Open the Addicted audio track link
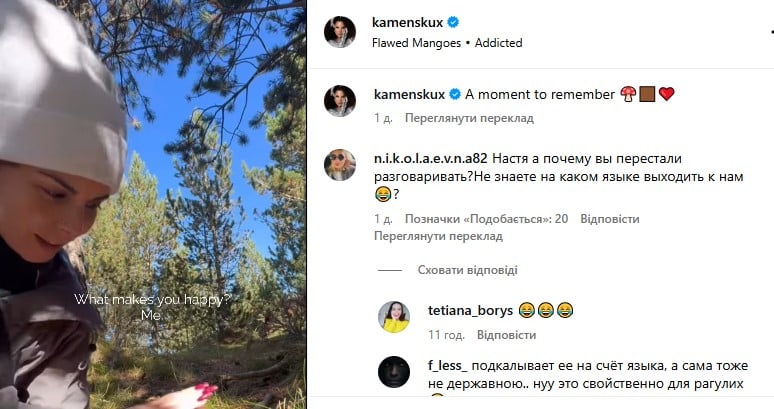 click(499, 43)
